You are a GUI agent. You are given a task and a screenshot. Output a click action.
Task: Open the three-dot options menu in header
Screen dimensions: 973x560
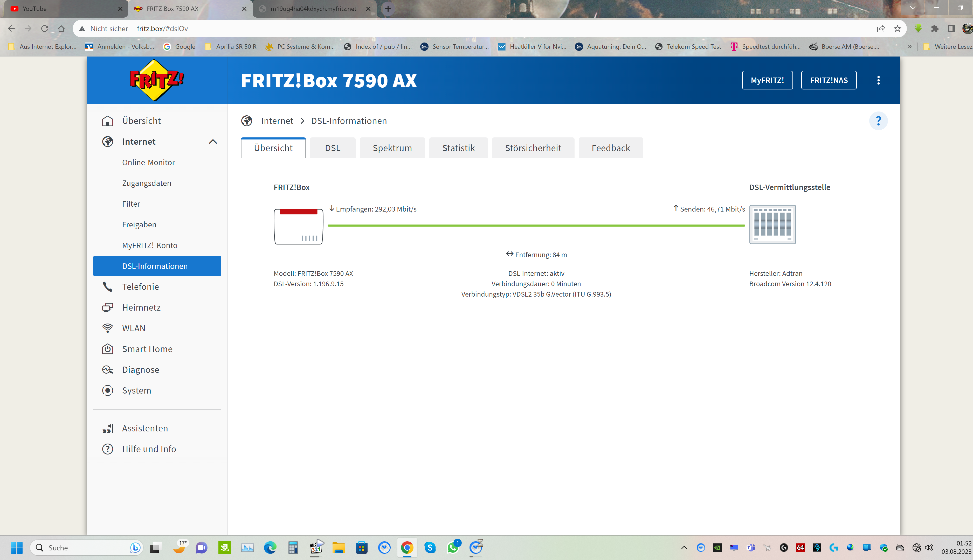[878, 80]
